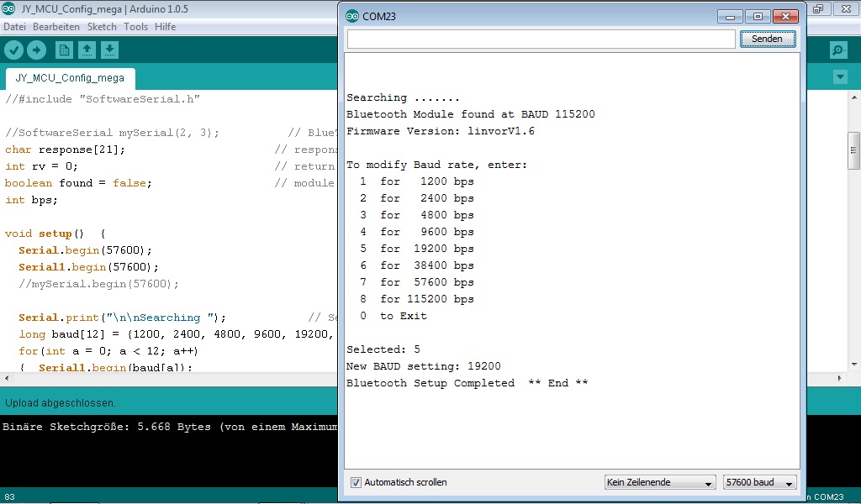Open the 57600 baud dropdown

point(760,483)
